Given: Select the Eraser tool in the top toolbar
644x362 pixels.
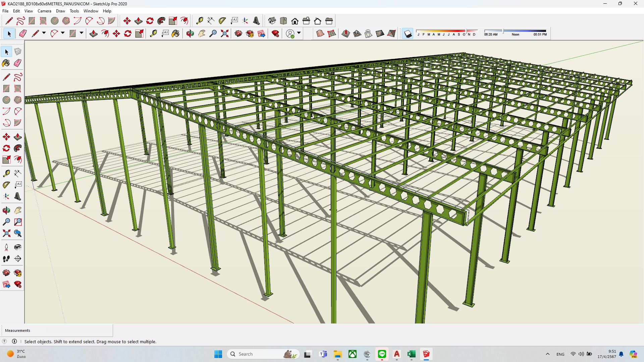Looking at the screenshot, I should (x=23, y=34).
